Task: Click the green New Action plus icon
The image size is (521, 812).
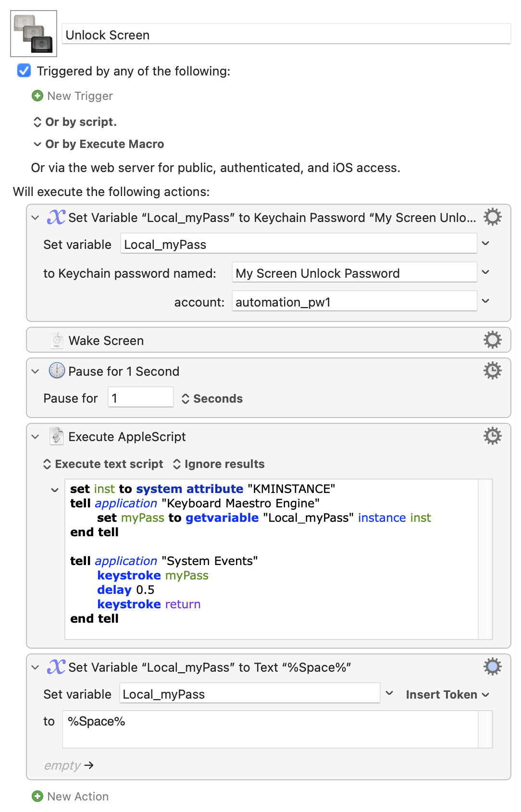Action: 37,797
